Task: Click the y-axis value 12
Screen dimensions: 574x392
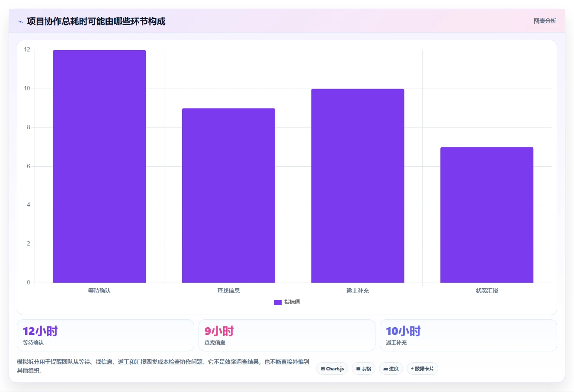Action: (27, 50)
